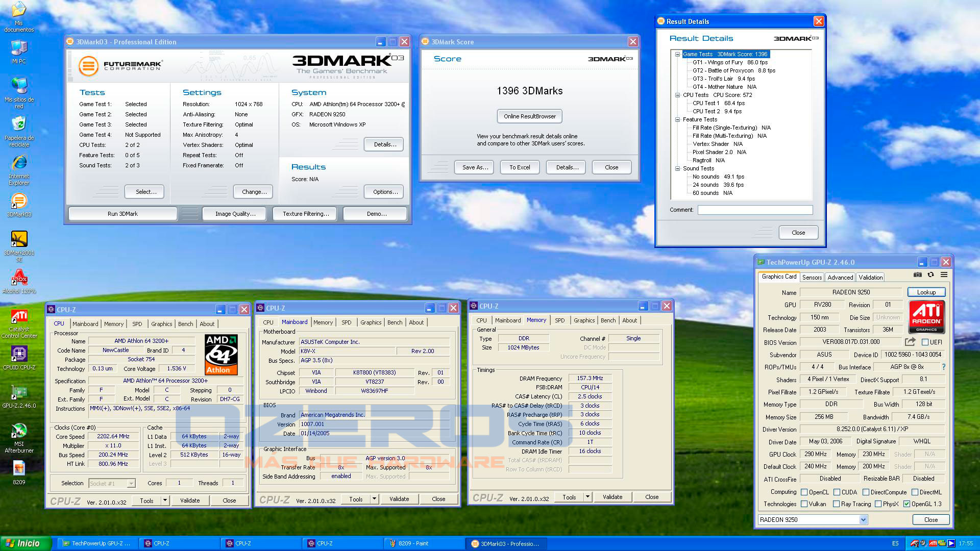Image resolution: width=980 pixels, height=551 pixels.
Task: Open Graphics tab in Mainboard CPU-Z window
Action: [371, 322]
